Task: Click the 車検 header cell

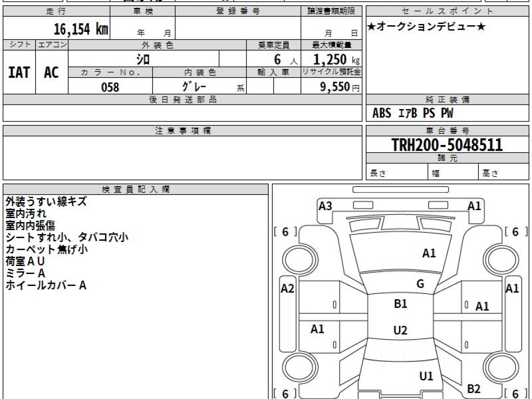Action: [143, 12]
